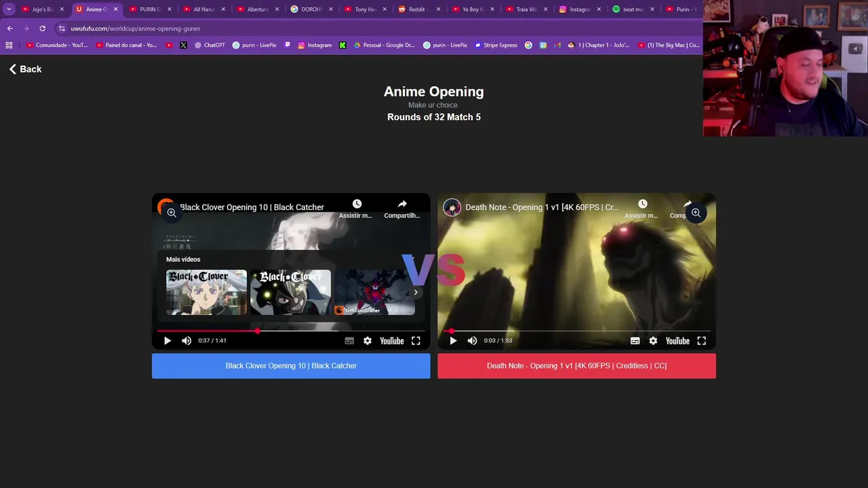This screenshot has height=488, width=868.
Task: Toggle subtitles on Death Note video
Action: [x=635, y=341]
